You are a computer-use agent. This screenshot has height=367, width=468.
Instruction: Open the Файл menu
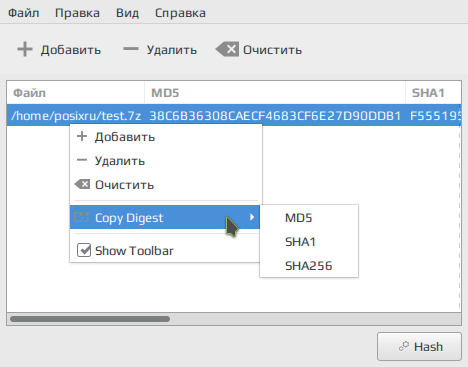coord(23,13)
